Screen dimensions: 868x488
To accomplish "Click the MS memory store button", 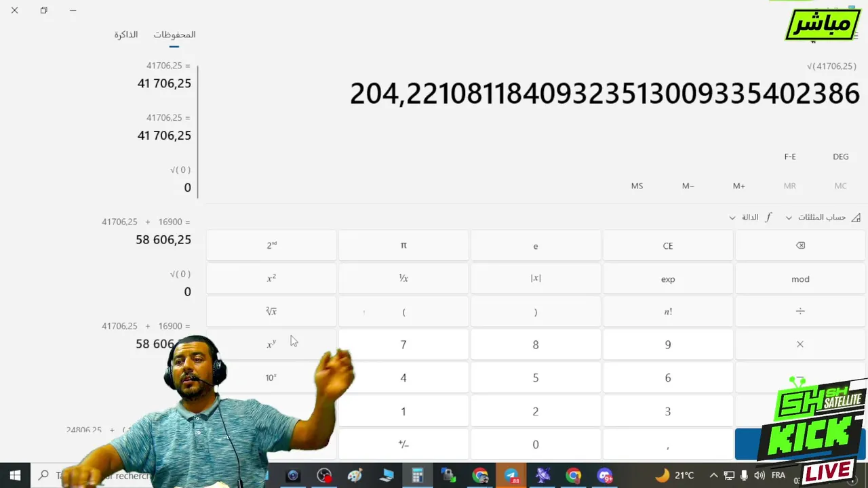I will 637,186.
